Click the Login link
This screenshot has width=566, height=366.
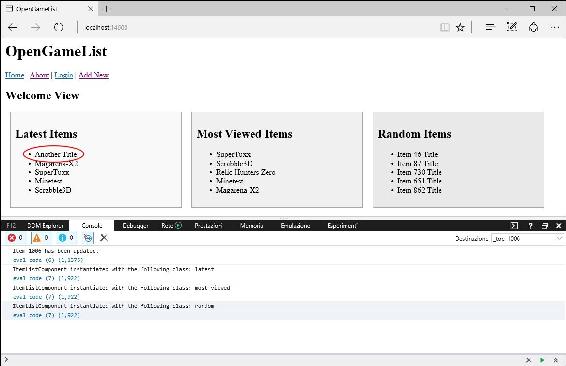click(x=64, y=75)
